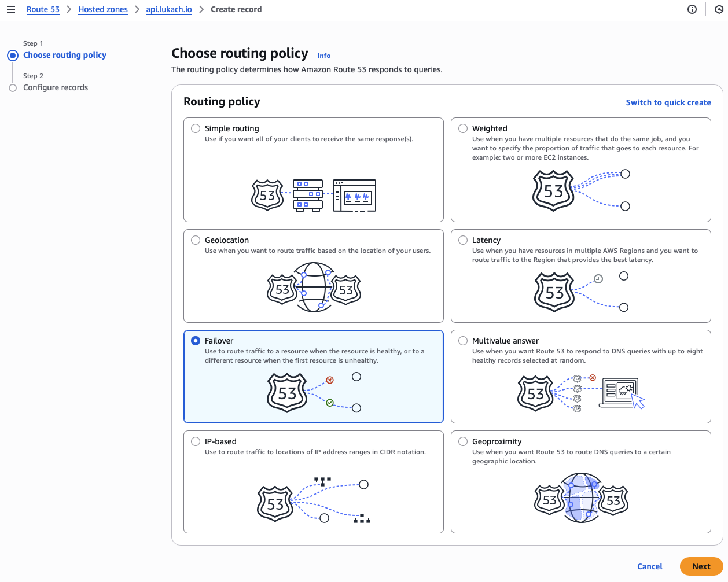Click the Weighted routing shield illustration

pyautogui.click(x=553, y=190)
